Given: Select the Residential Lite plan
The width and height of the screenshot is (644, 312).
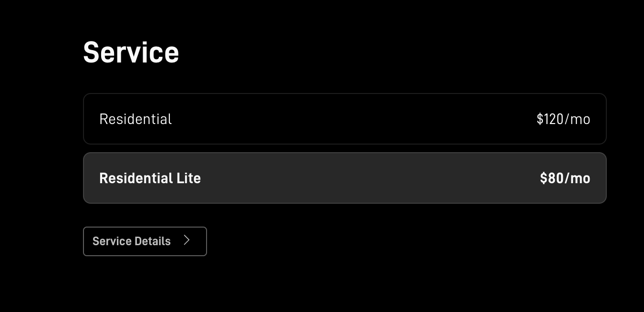Looking at the screenshot, I should coord(344,178).
